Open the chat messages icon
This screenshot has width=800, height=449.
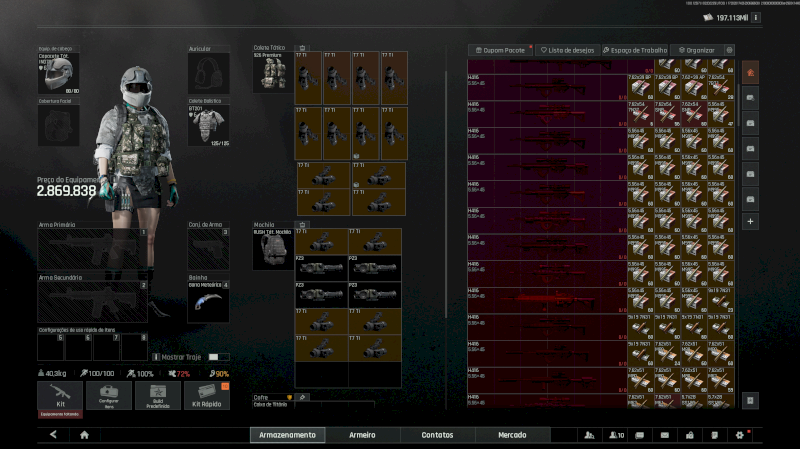tap(639, 435)
